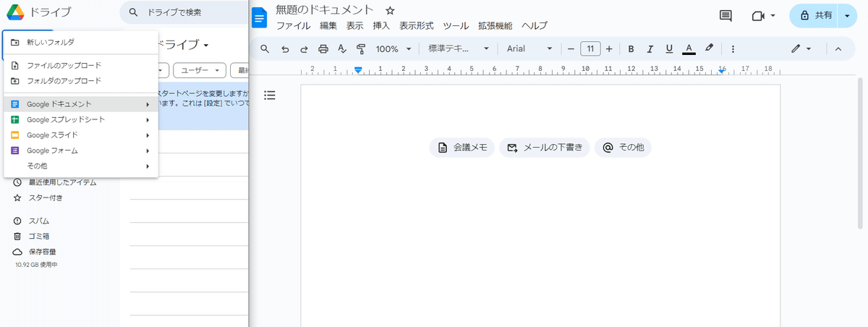Open more toolbar options with three dots
The height and width of the screenshot is (327, 868).
(733, 48)
